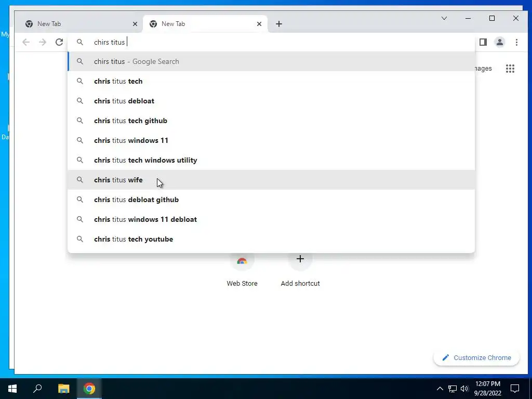Choose 'chris titus windows 11 debloat' suggestion
This screenshot has width=532, height=399.
pyautogui.click(x=271, y=219)
